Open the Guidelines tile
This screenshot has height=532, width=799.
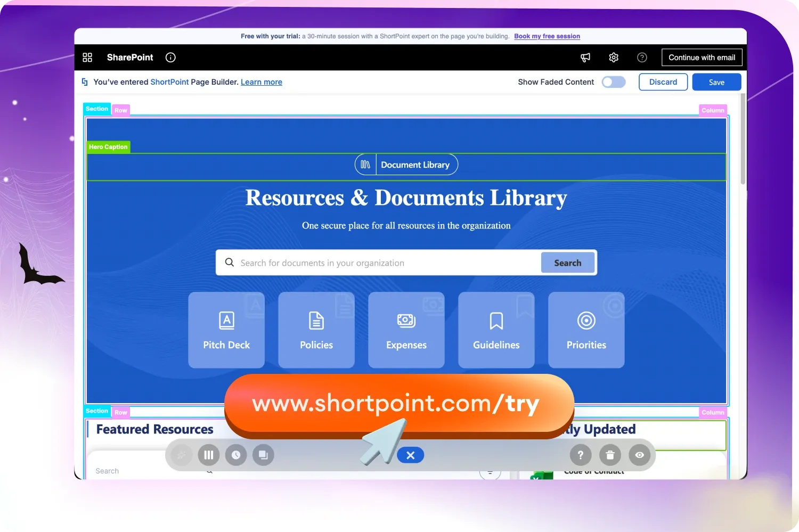point(496,330)
